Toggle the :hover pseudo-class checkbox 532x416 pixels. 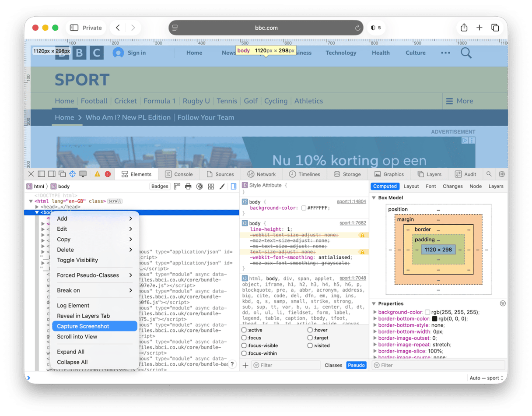click(x=310, y=330)
